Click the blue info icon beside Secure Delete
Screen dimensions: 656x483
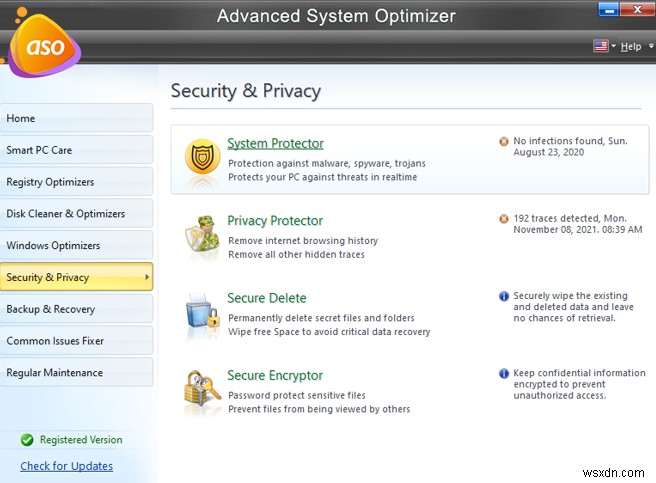click(x=504, y=297)
